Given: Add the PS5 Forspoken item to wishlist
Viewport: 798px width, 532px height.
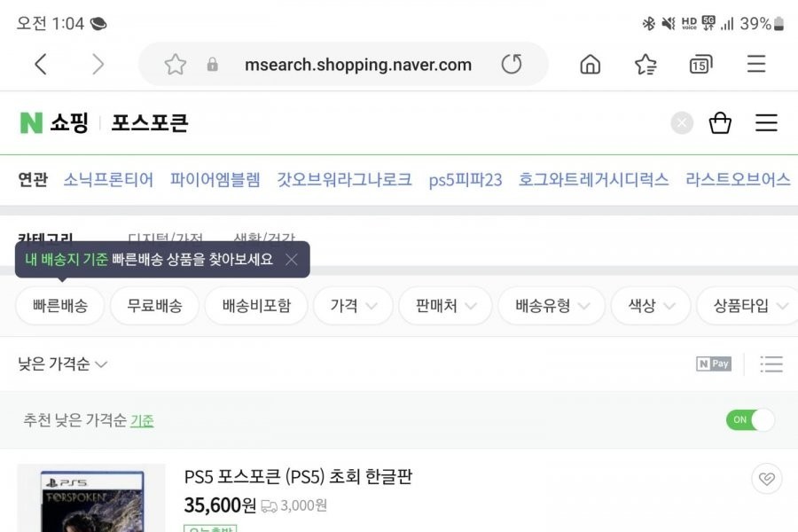Looking at the screenshot, I should [766, 479].
